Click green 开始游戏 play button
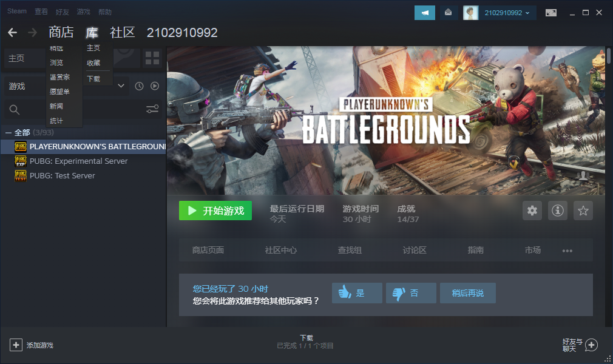The width and height of the screenshot is (613, 364). (x=215, y=211)
